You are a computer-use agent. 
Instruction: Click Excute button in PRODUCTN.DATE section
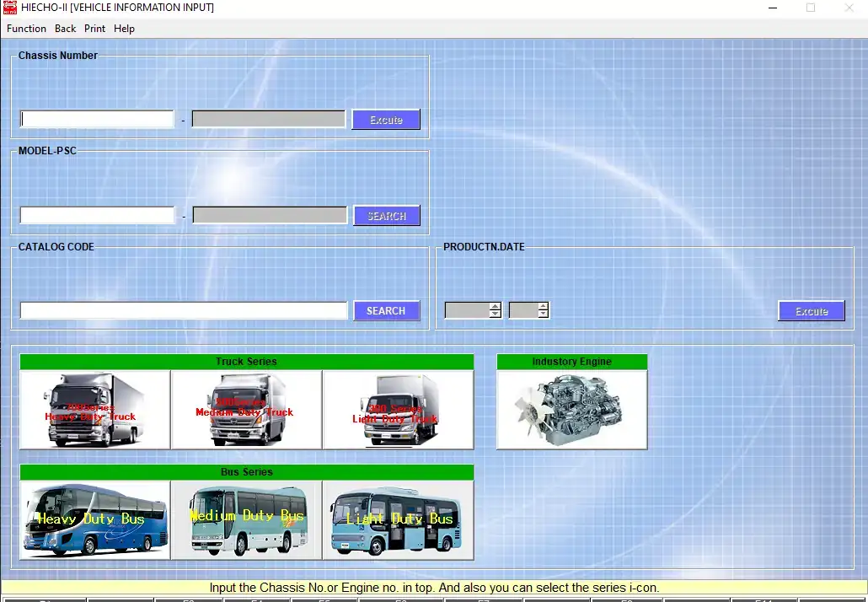coord(812,311)
